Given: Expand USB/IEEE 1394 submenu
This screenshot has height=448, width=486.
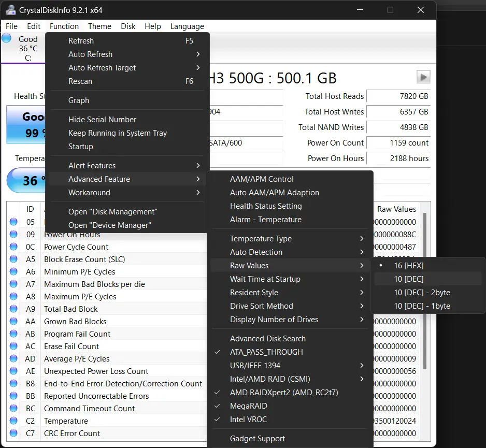Looking at the screenshot, I should 290,365.
